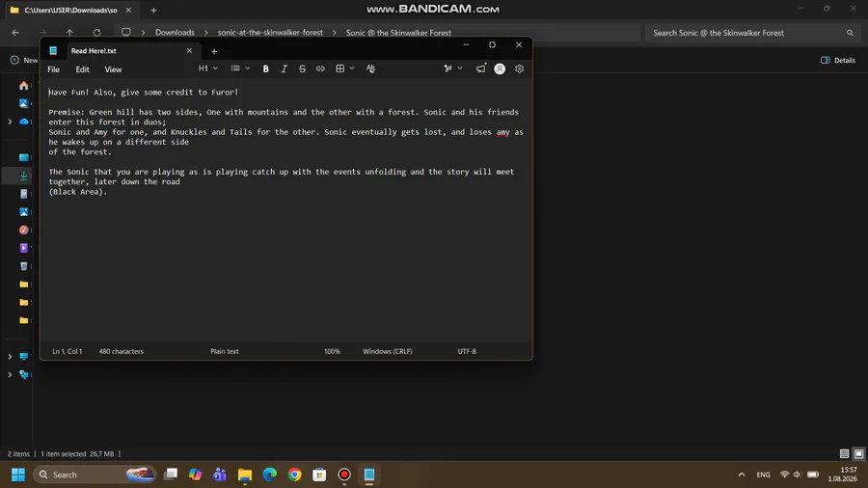Insert a table with the table icon
Image resolution: width=868 pixels, height=488 pixels.
(339, 69)
